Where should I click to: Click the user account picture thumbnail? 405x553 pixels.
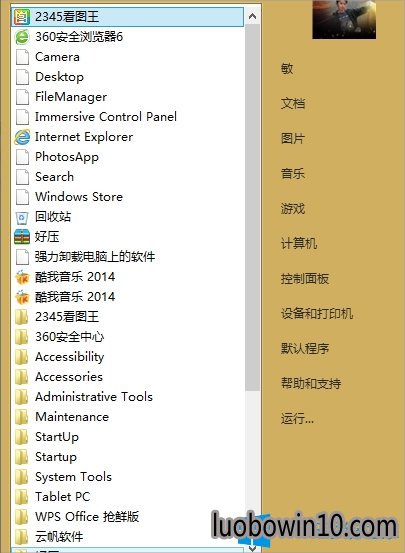coord(344,19)
